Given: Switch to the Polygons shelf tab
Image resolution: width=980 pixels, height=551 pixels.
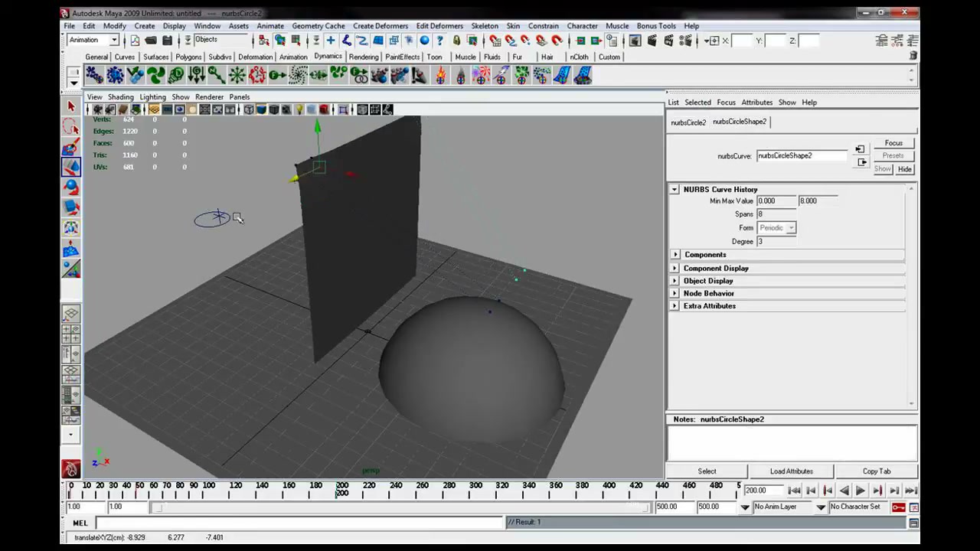Looking at the screenshot, I should (188, 57).
